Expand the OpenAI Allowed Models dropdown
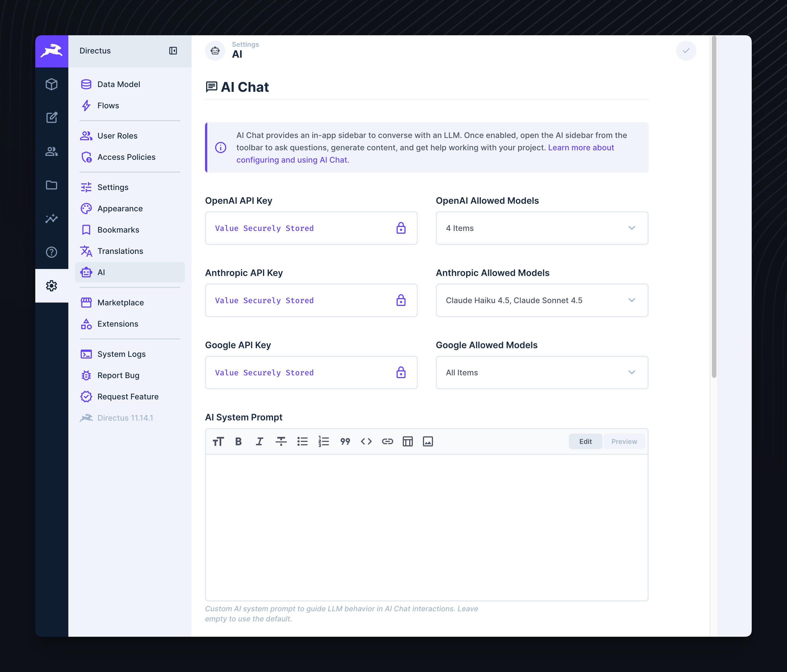 click(632, 228)
